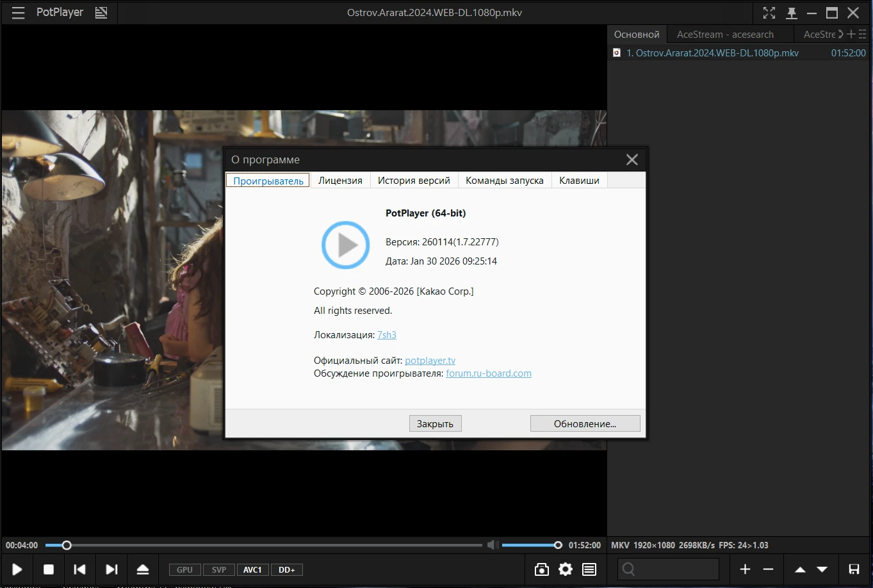This screenshot has height=588, width=873.
Task: Skip to the next track
Action: (x=111, y=569)
